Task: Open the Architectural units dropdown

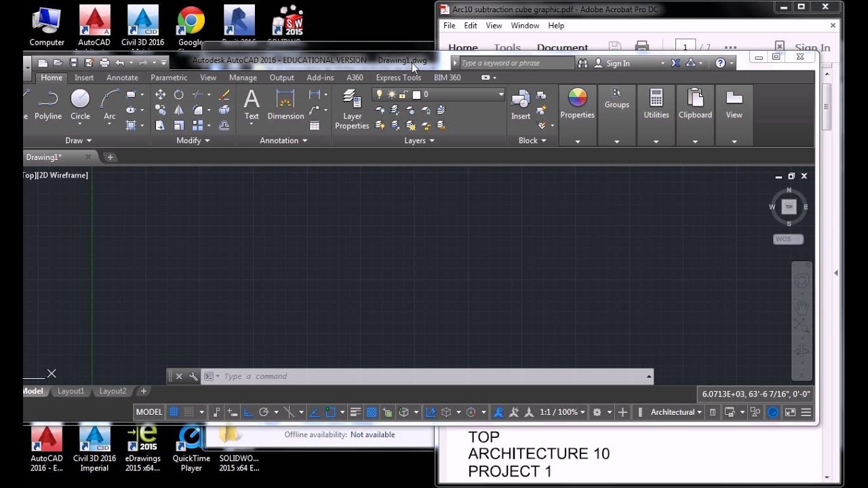Action: (676, 412)
